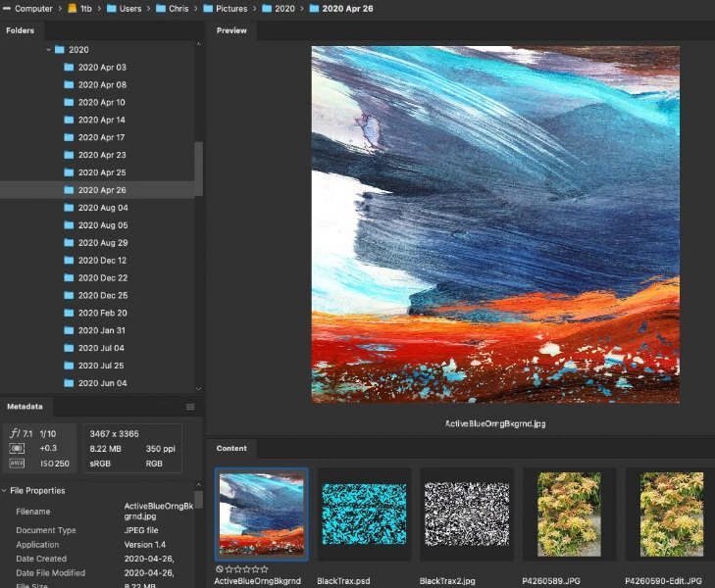Open chevron after 2020 in path bar
Image resolution: width=715 pixels, height=588 pixels.
pyautogui.click(x=302, y=8)
